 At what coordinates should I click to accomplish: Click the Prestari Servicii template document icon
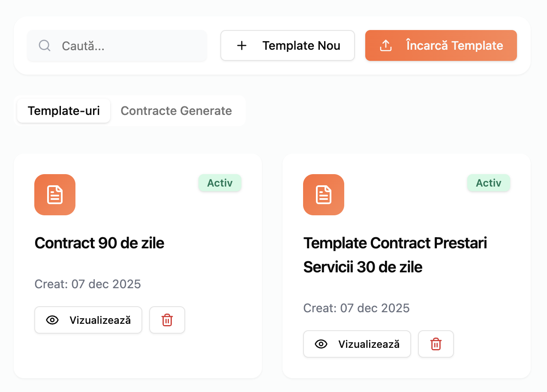tap(324, 195)
